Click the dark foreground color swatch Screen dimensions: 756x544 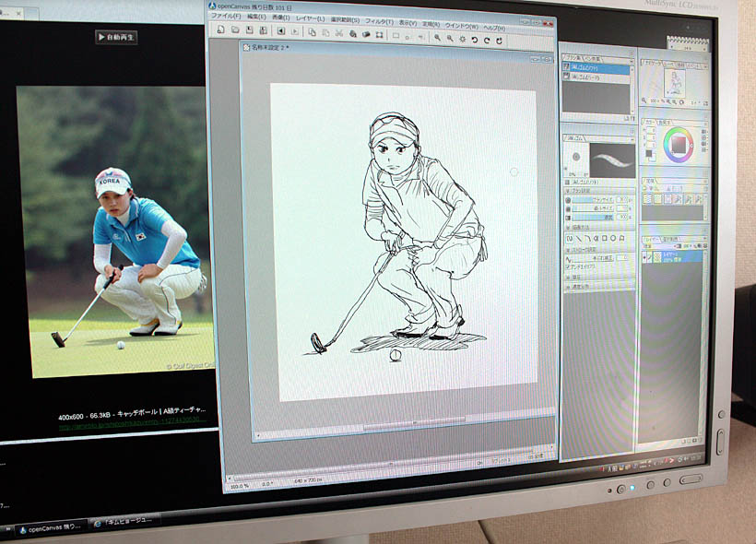[x=648, y=154]
